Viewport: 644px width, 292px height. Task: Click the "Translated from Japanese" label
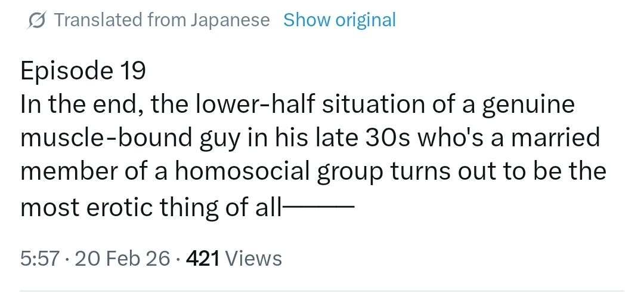click(x=162, y=20)
